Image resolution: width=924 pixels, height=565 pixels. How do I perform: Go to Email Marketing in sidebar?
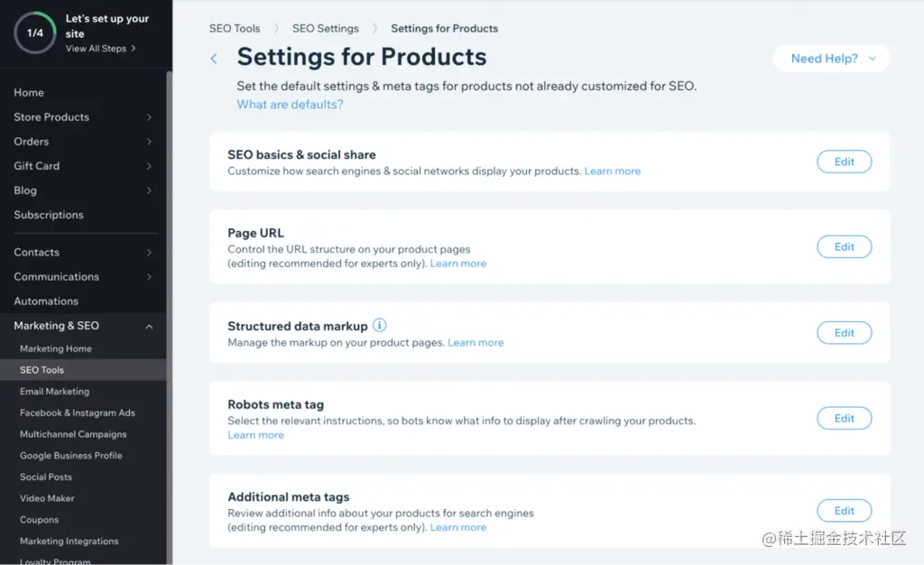(x=55, y=392)
